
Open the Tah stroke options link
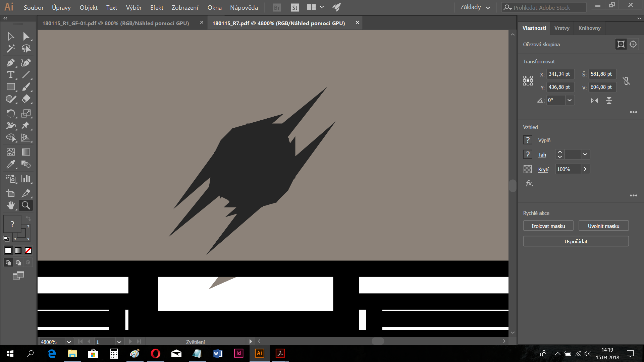pyautogui.click(x=542, y=155)
